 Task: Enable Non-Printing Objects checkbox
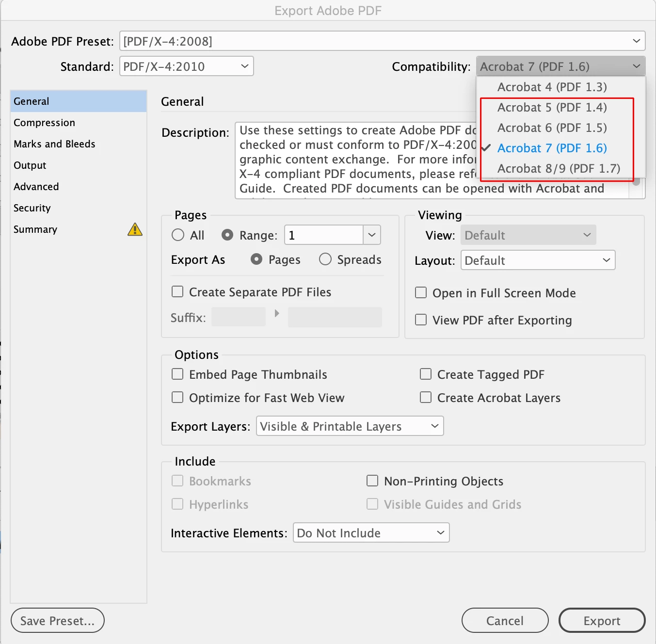372,481
